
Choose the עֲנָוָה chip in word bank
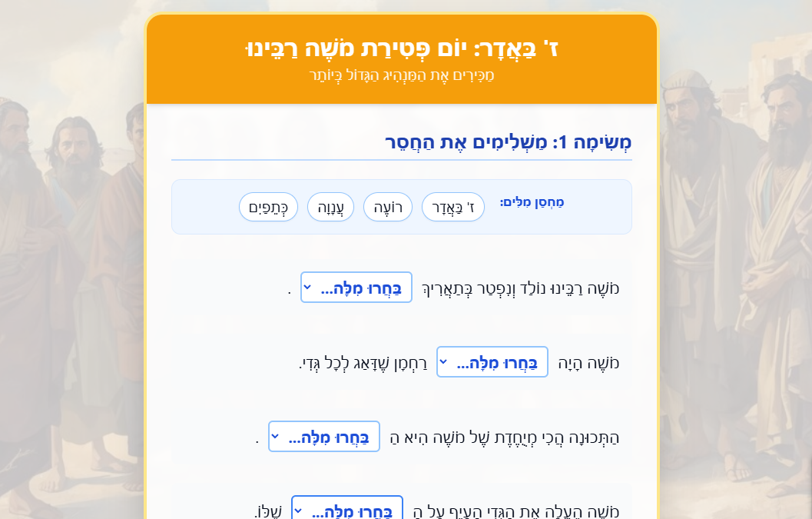pos(330,207)
